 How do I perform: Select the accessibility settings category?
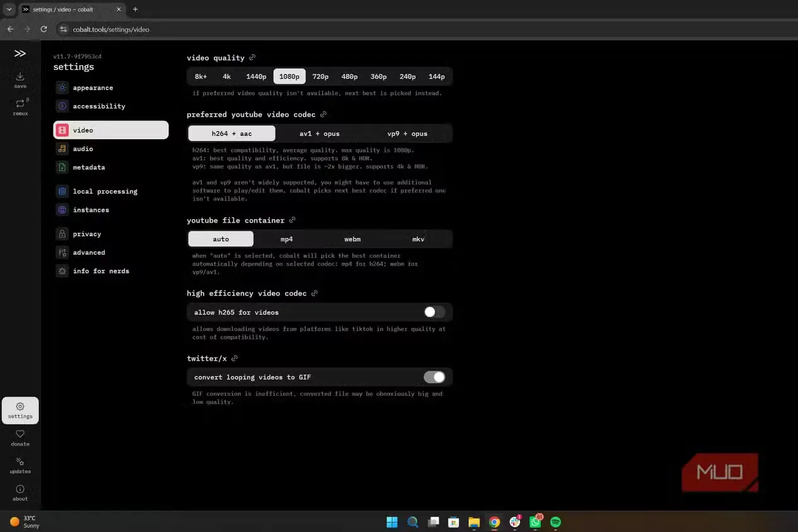tap(111, 106)
